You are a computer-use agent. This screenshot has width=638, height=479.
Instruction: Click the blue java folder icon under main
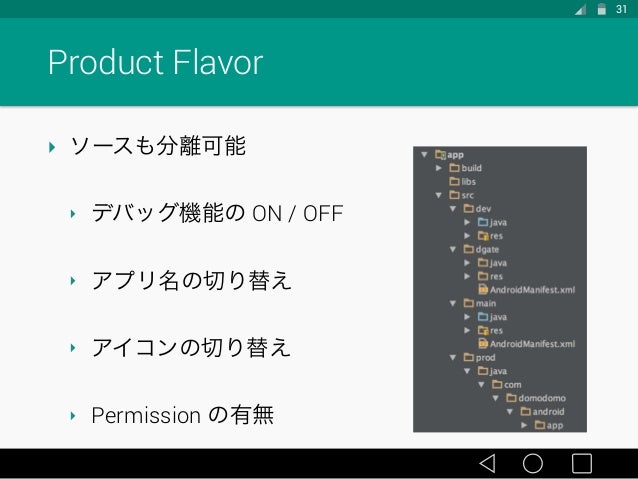tap(483, 317)
